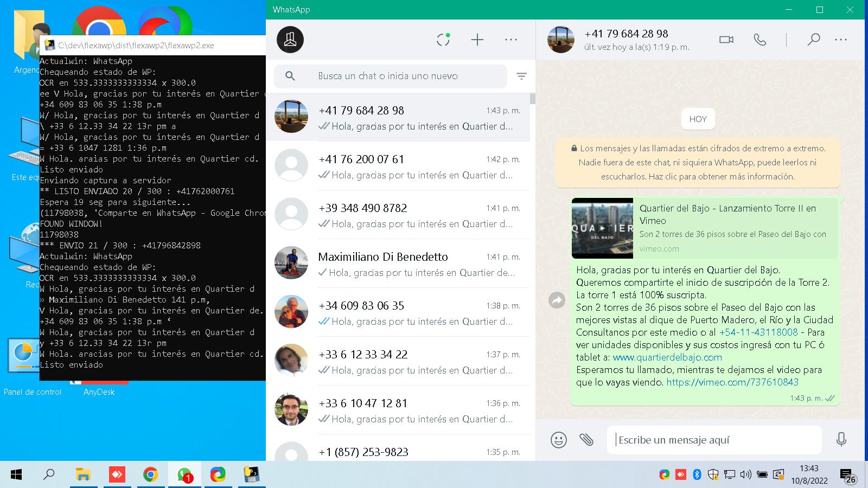The height and width of the screenshot is (488, 868).
Task: Open Windows taskbar search
Action: click(49, 475)
